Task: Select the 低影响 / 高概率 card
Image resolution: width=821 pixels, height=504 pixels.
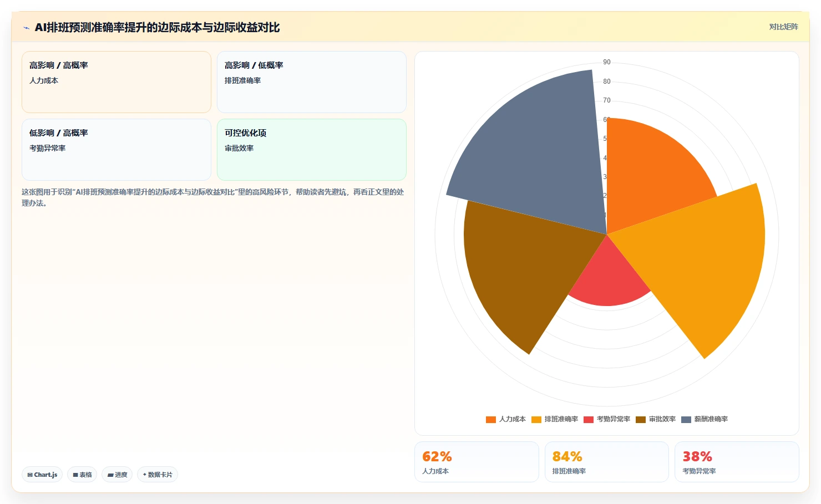Action: [116, 150]
